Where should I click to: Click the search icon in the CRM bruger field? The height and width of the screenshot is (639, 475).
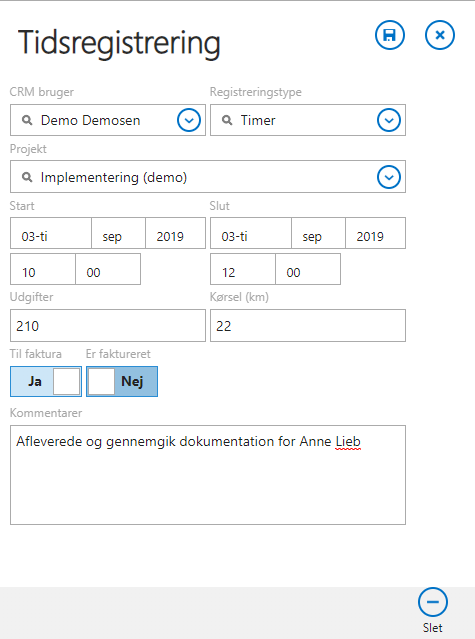point(27,120)
